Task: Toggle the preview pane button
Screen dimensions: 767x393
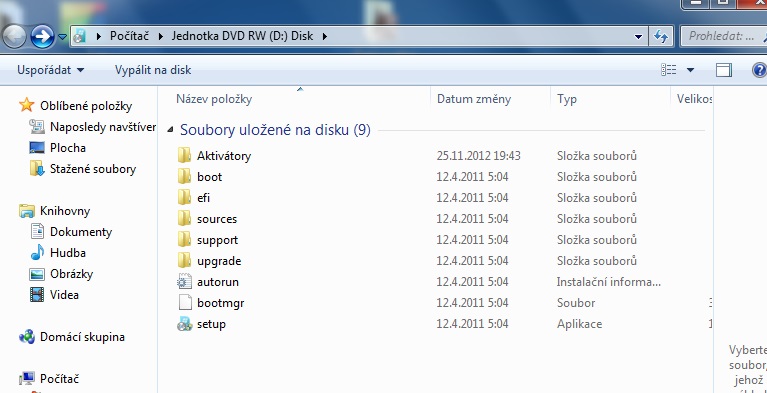Action: coord(723,70)
